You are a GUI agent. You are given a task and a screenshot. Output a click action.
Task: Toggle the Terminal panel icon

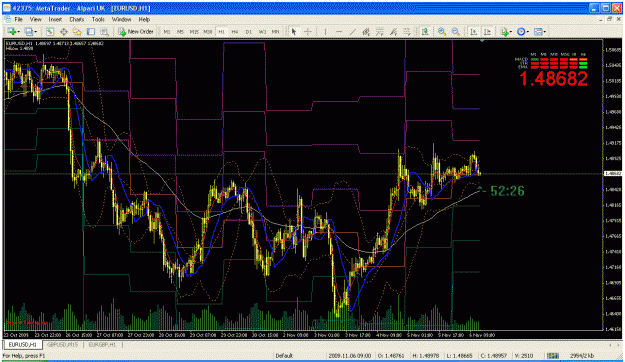91,31
